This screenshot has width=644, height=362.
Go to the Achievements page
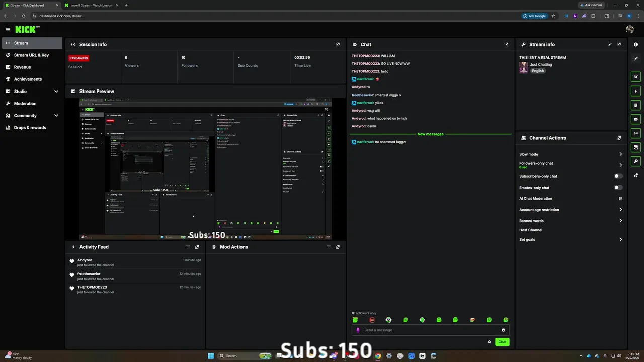click(x=32, y=79)
